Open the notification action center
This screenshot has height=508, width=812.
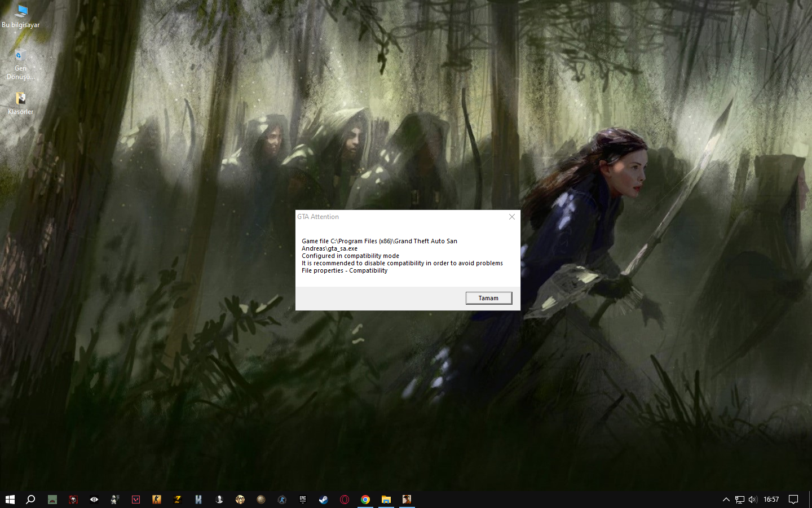[793, 500]
